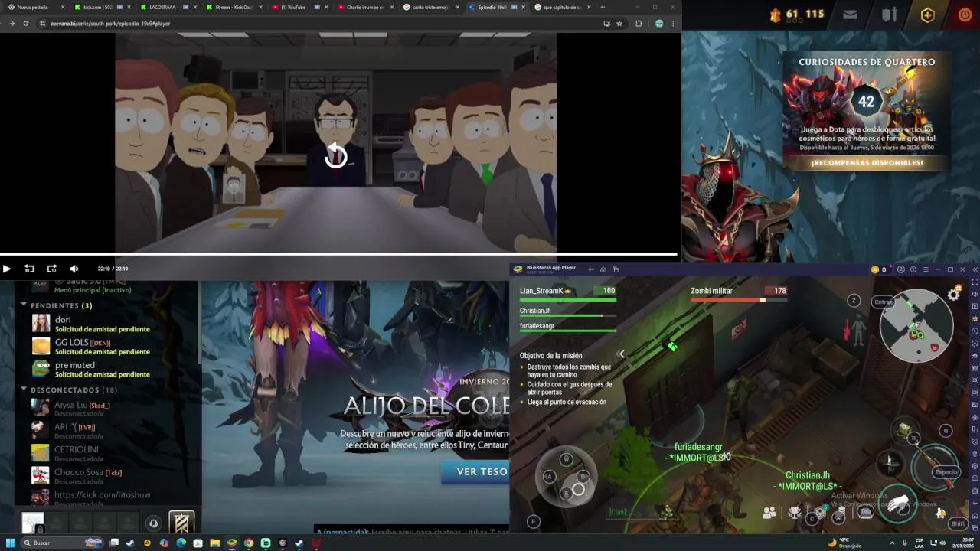Viewport: 980px width, 551px height.
Task: Collapse the BlueStacks side toolbar
Action: point(975,269)
